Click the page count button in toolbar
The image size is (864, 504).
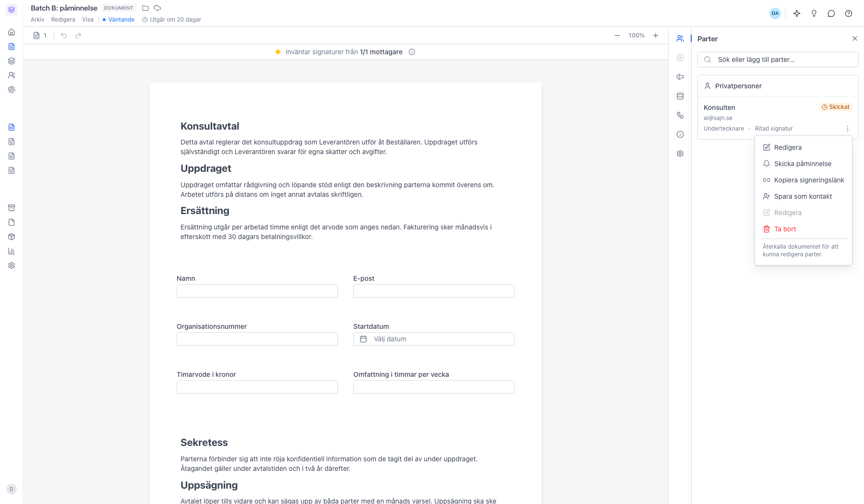pyautogui.click(x=40, y=36)
